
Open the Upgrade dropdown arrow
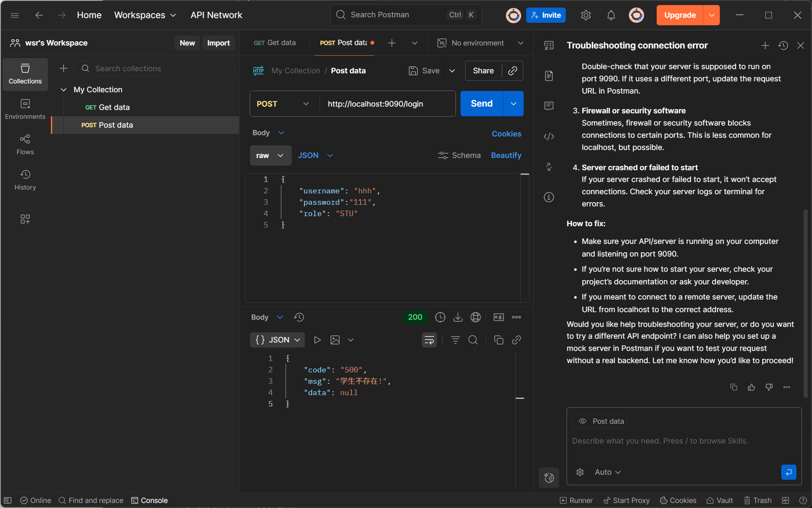point(711,15)
